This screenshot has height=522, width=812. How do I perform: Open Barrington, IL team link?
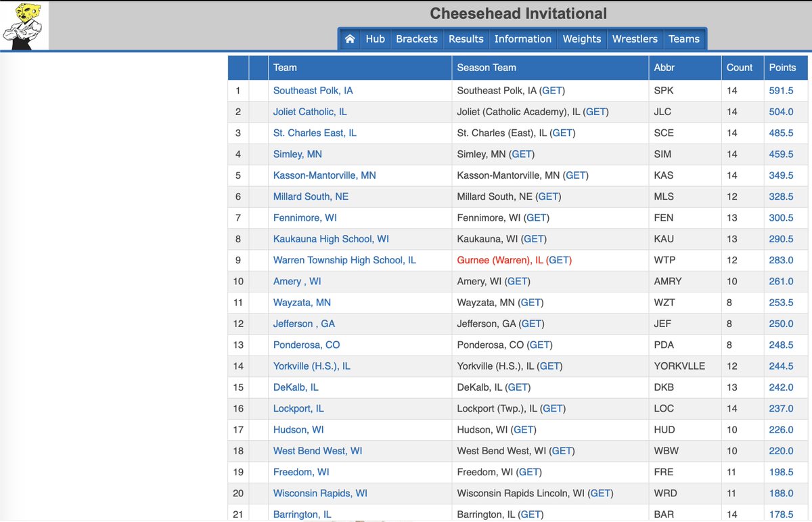coord(302,515)
